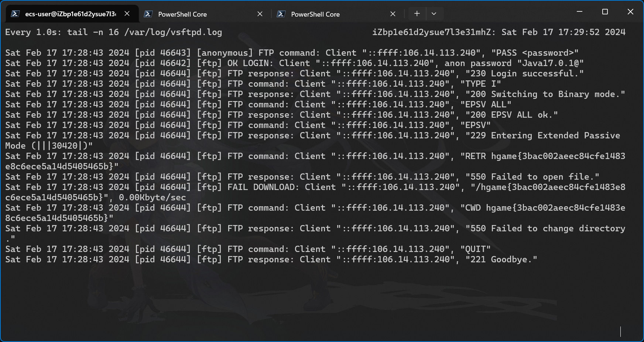Close the last PowerShell Core tab
This screenshot has height=342, width=644.
tap(393, 14)
